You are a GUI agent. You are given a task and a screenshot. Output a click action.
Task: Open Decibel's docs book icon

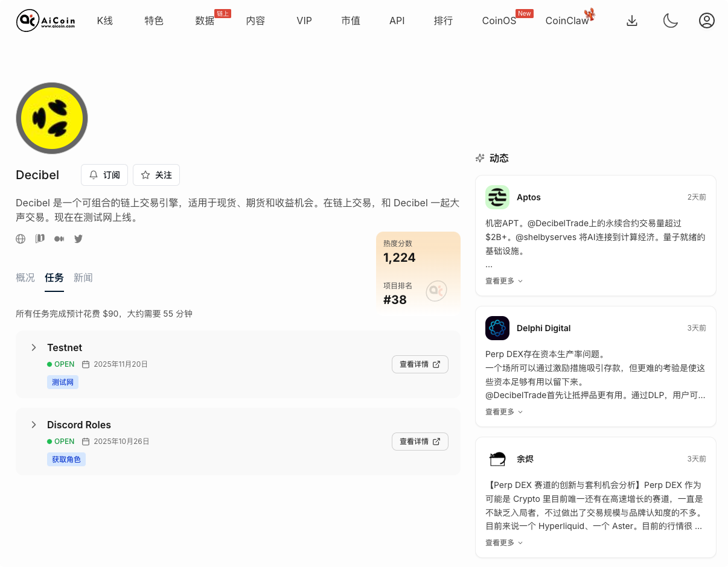(40, 239)
